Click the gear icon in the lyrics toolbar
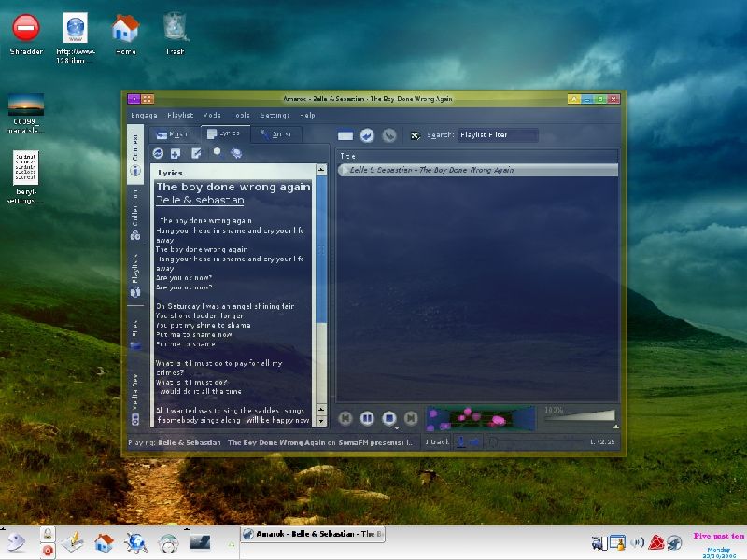Screen dimensions: 747x560 click(x=236, y=153)
